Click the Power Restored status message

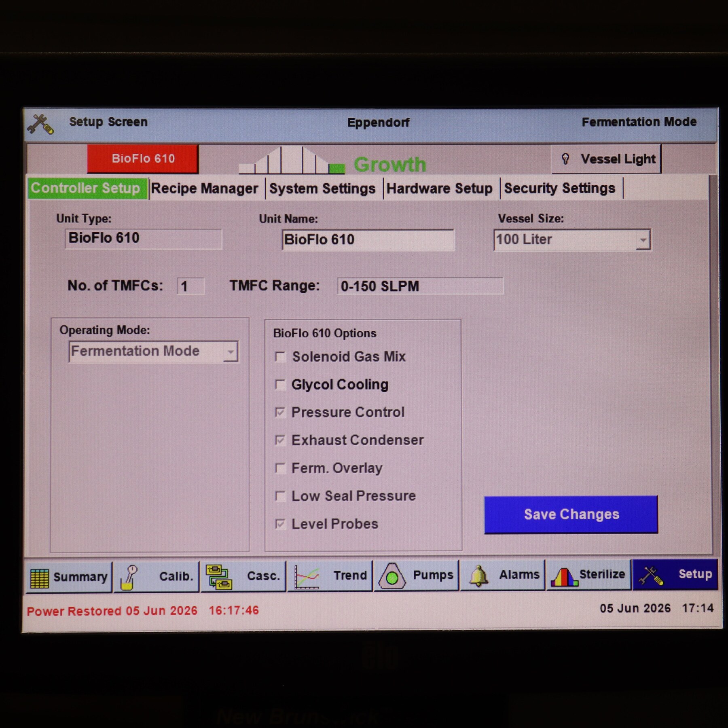point(143,611)
